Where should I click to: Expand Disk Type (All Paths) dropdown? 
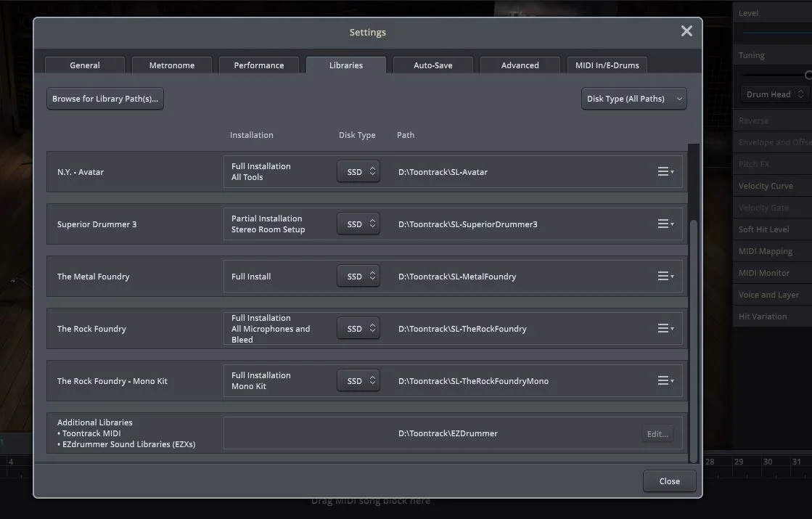pos(634,99)
